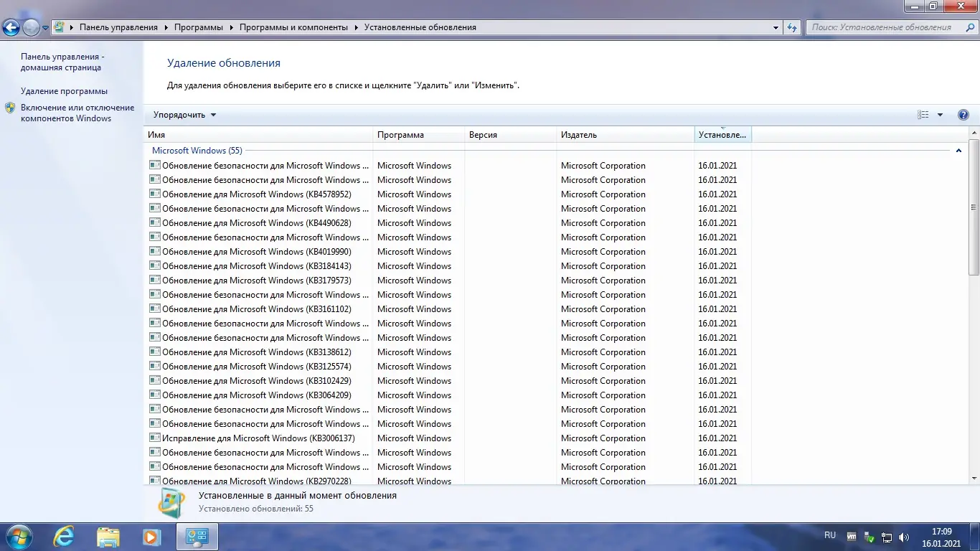Sort by the Издатель column header
This screenshot has width=980, height=551.
click(626, 135)
